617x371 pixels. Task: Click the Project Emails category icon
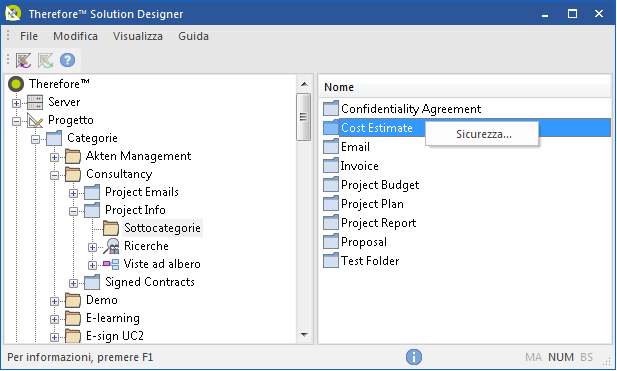92,192
